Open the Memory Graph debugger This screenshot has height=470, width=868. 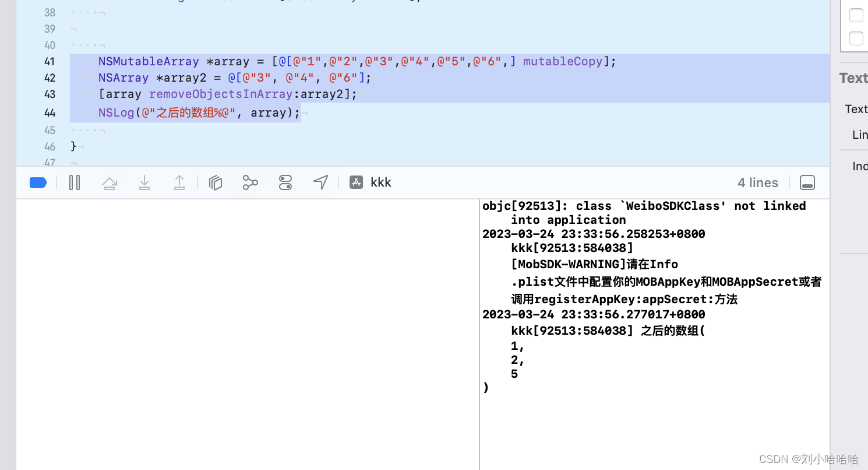pos(250,183)
